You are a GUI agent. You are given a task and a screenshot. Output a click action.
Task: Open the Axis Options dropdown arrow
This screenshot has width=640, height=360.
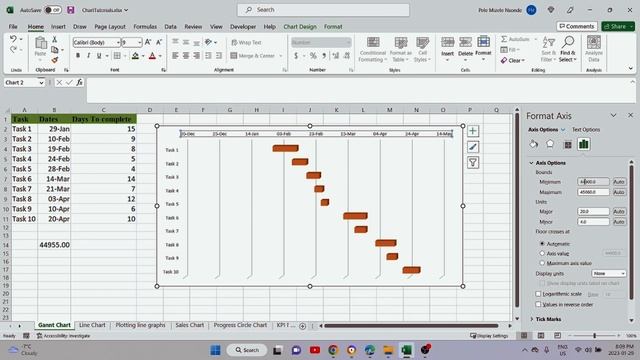(x=563, y=129)
